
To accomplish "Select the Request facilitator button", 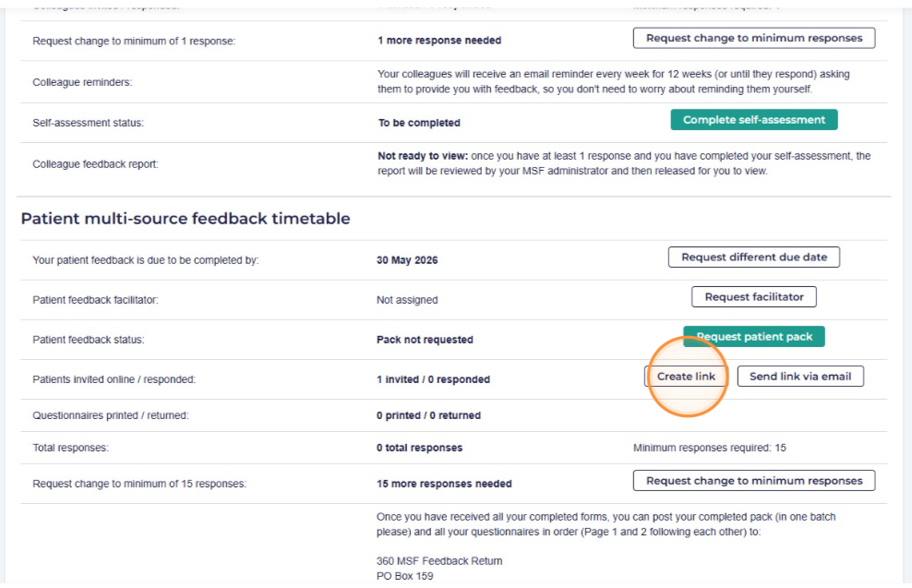I will pyautogui.click(x=753, y=297).
